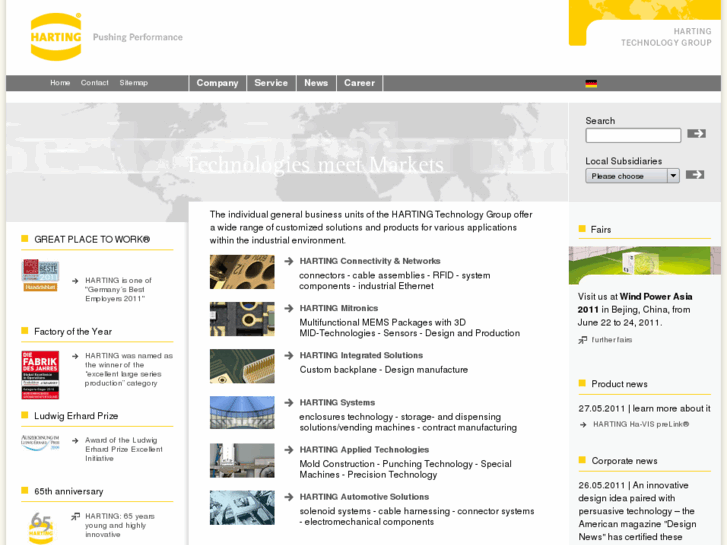Click the HARTING logo
The height and width of the screenshot is (545, 727).
(56, 37)
